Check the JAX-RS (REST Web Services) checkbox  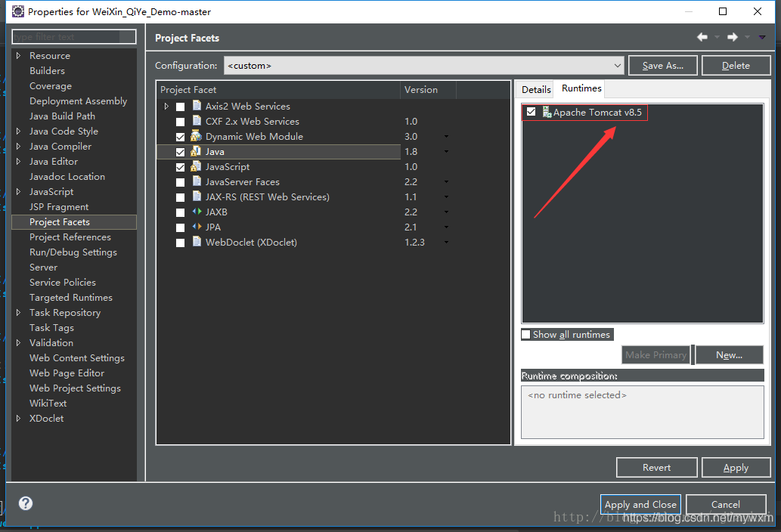coord(180,197)
